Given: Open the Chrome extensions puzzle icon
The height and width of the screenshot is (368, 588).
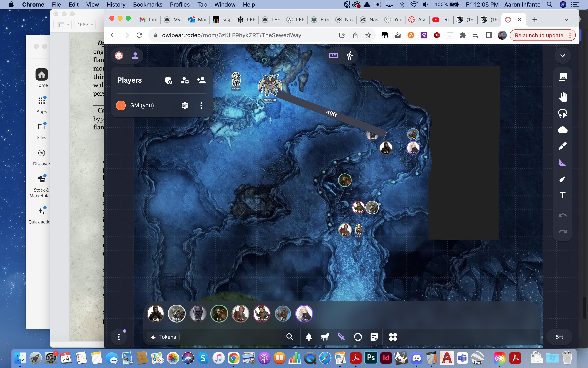Looking at the screenshot, I should pyautogui.click(x=463, y=35).
